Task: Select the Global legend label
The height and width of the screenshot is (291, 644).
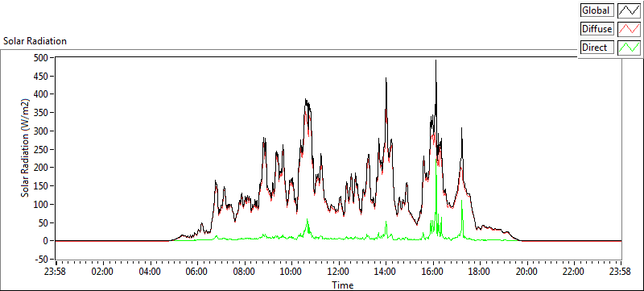Action: (x=597, y=10)
